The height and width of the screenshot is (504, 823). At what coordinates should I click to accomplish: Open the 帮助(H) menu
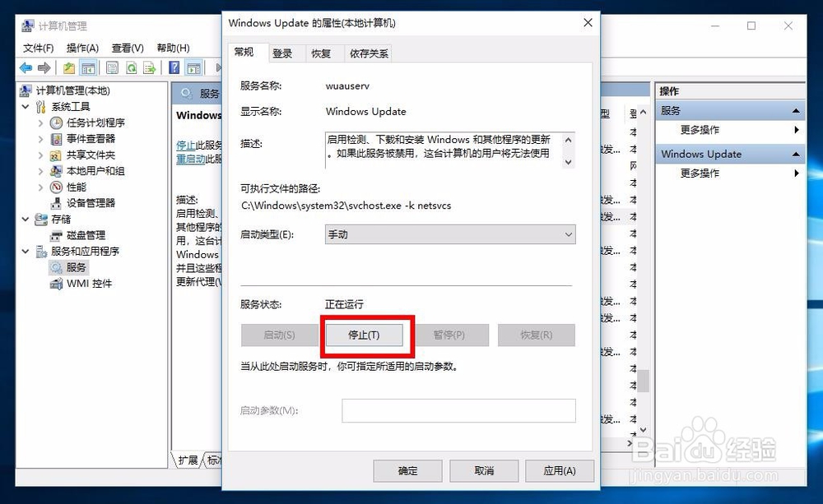pyautogui.click(x=173, y=49)
